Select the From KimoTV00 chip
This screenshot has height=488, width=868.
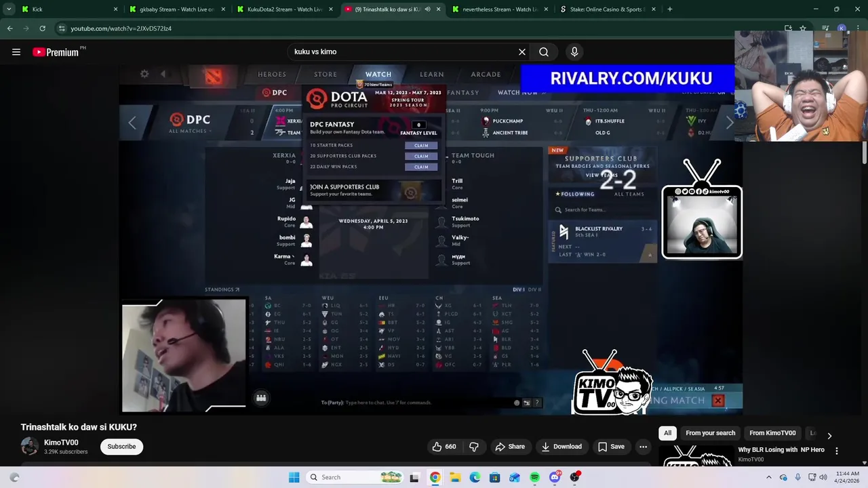pos(772,433)
